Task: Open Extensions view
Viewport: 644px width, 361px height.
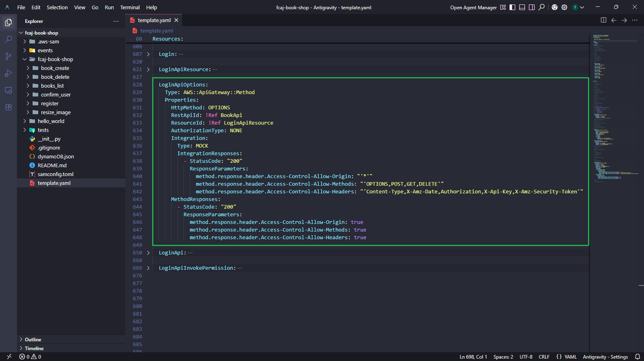Action: click(8, 107)
